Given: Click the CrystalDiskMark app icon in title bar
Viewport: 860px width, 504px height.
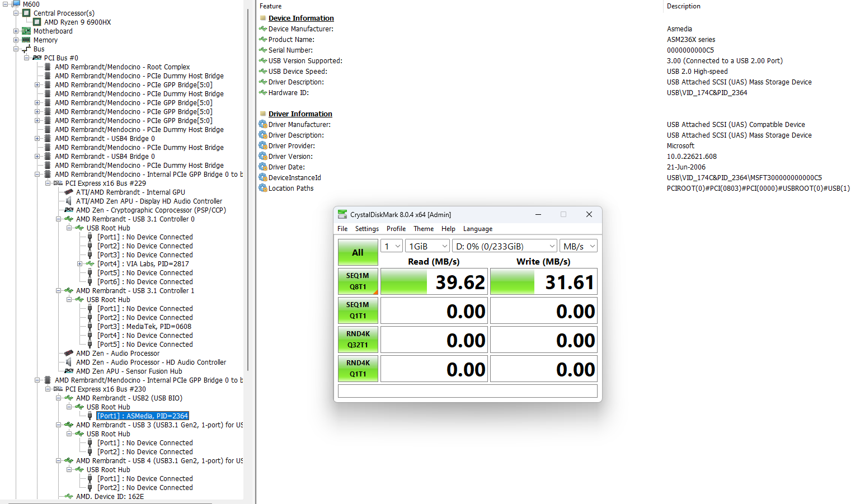Looking at the screenshot, I should click(x=342, y=214).
